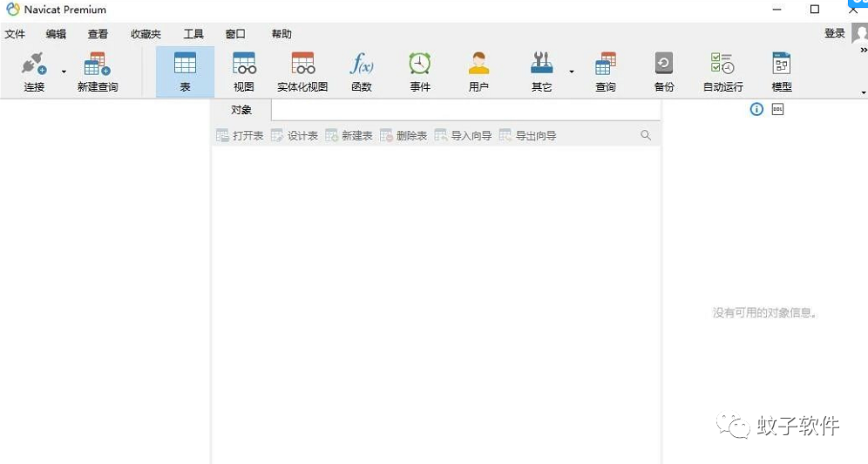868x464 pixels.
Task: Expand the toolbar overflow chevron
Action: tap(864, 50)
